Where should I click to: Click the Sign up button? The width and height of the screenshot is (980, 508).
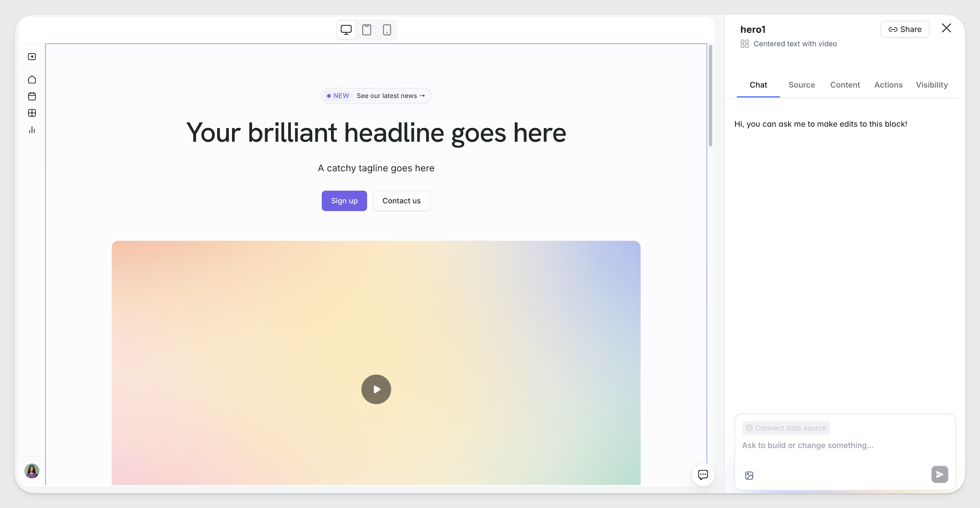pos(344,201)
